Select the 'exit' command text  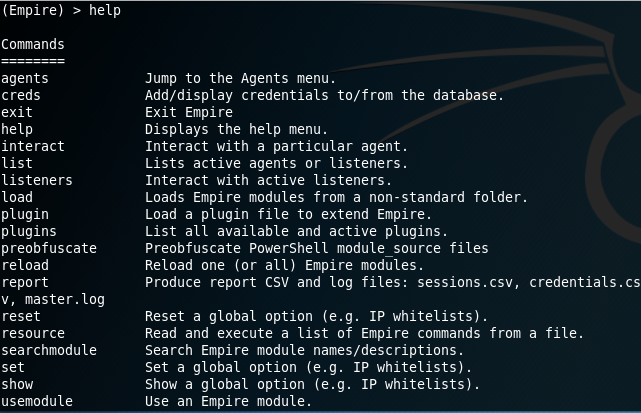[x=17, y=112]
